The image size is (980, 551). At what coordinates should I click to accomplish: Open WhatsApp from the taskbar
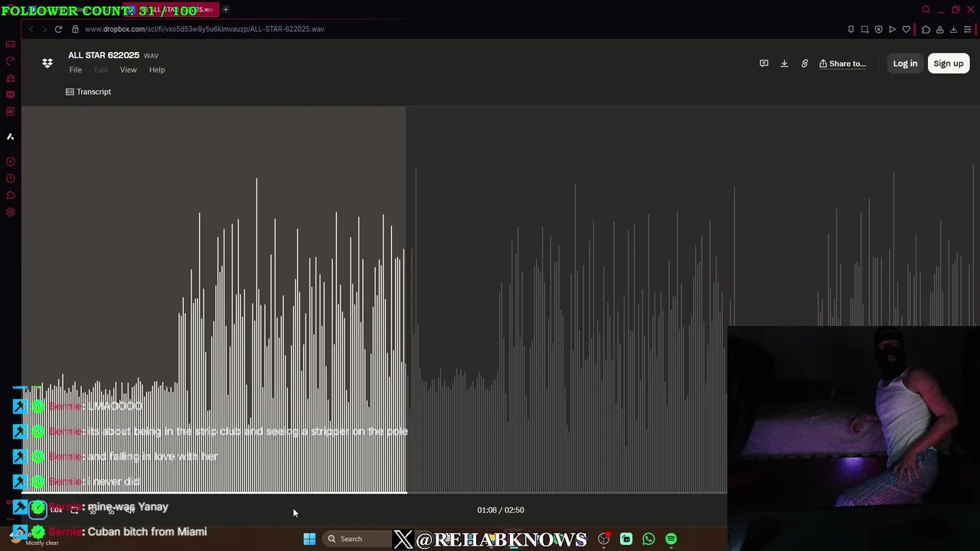[648, 539]
